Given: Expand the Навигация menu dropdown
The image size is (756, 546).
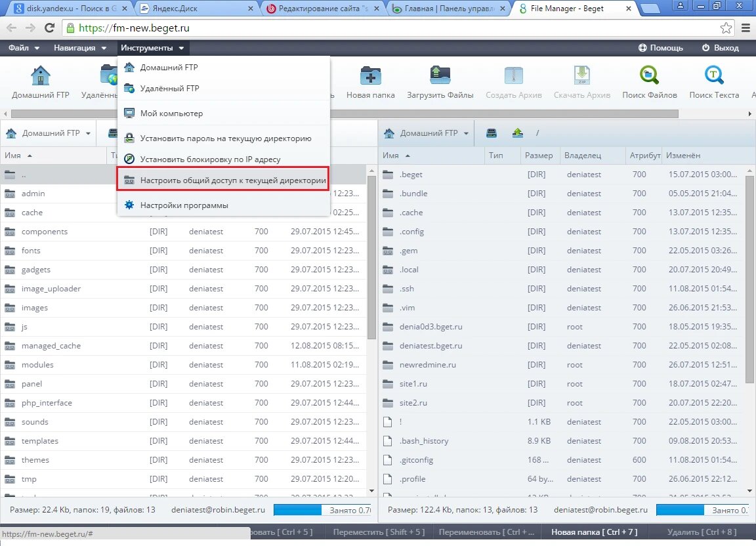Looking at the screenshot, I should tap(80, 48).
